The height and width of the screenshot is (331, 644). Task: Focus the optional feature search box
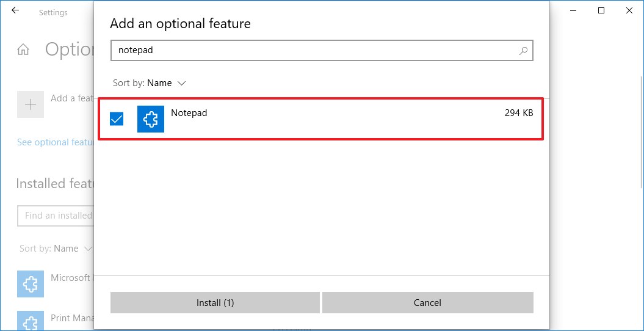click(x=322, y=51)
